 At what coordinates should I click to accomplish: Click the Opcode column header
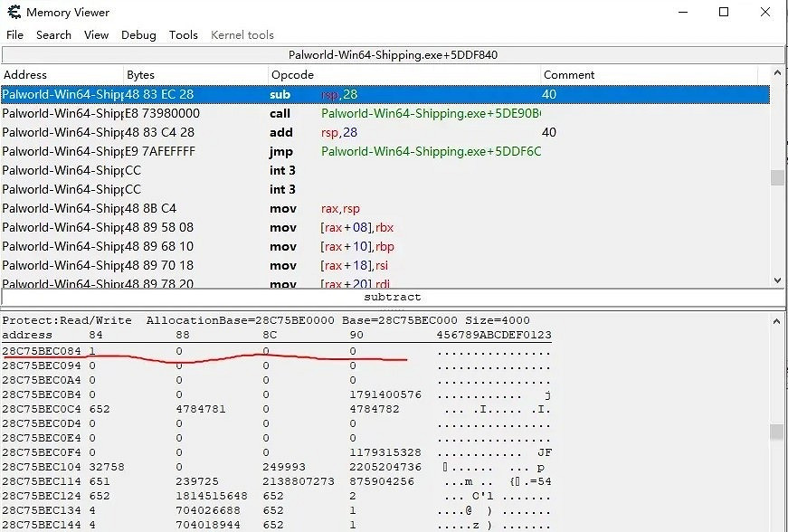pyautogui.click(x=403, y=75)
